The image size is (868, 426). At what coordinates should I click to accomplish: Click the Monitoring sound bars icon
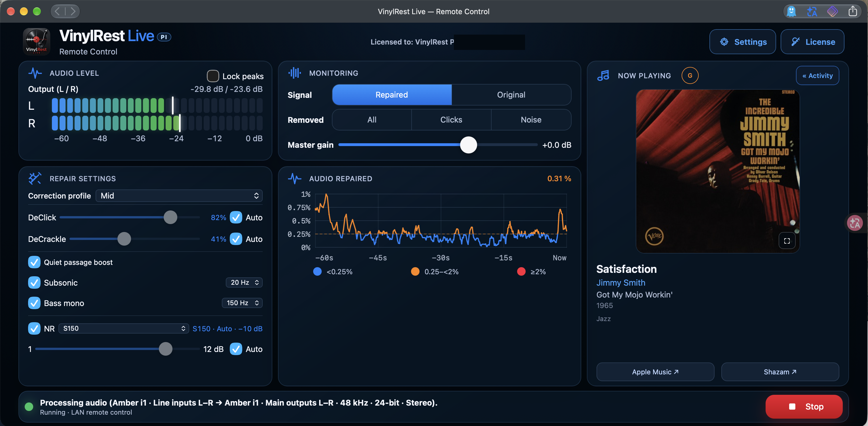(294, 73)
